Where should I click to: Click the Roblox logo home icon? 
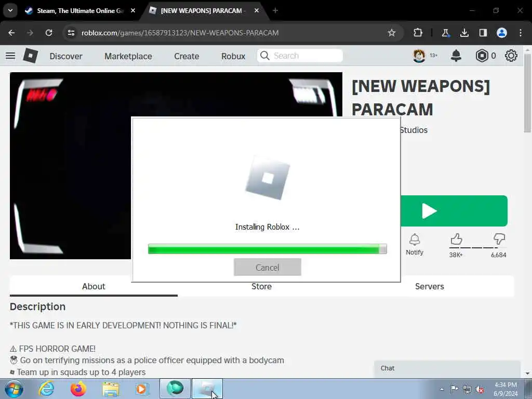click(31, 56)
